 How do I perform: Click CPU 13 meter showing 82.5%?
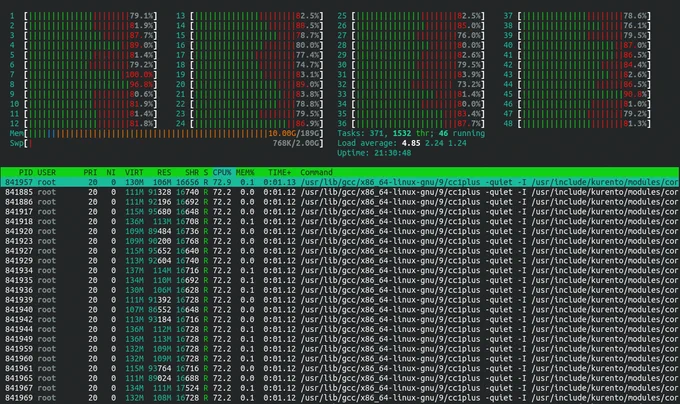(250, 16)
